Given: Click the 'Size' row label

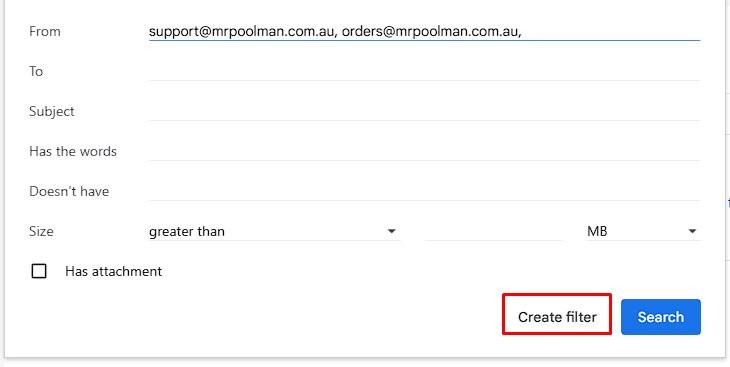Looking at the screenshot, I should (41, 231).
